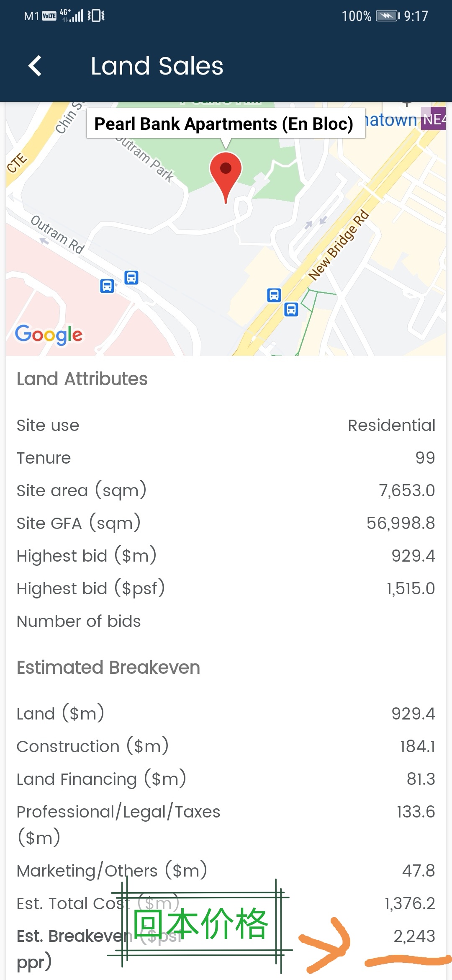Select the Est. Total Cost value 1,376.2

410,903
